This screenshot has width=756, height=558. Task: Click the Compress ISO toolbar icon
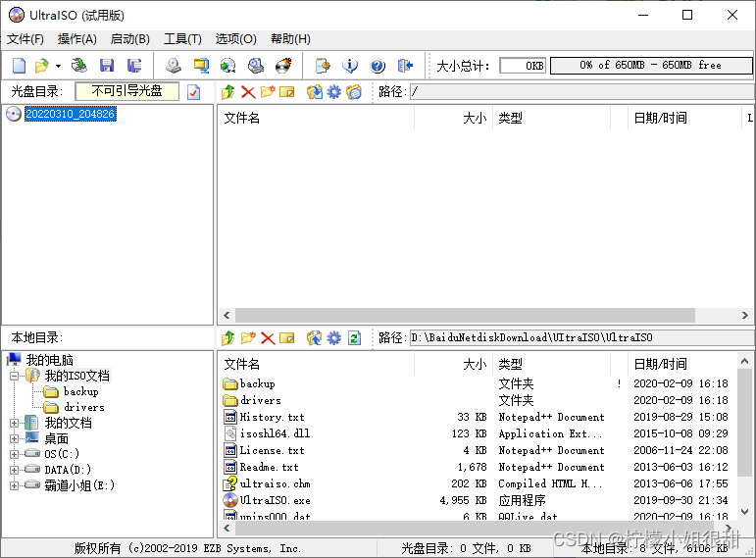201,66
